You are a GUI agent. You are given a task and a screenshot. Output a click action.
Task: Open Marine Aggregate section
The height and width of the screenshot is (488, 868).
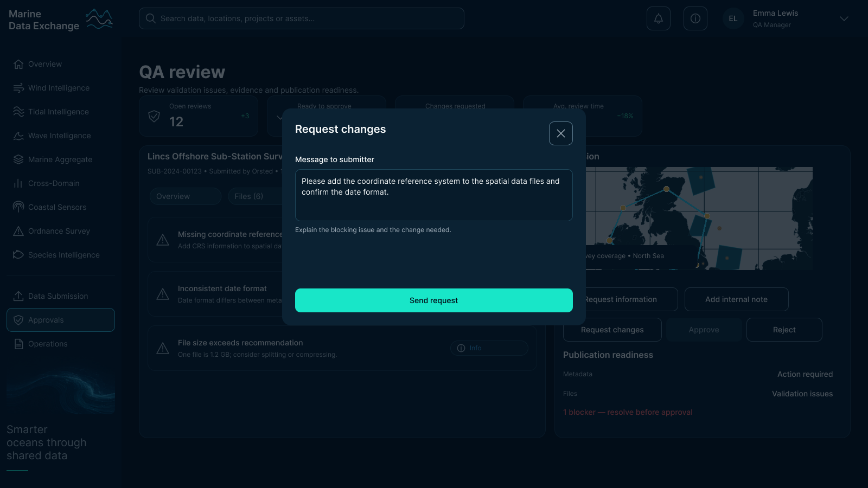[x=61, y=159]
